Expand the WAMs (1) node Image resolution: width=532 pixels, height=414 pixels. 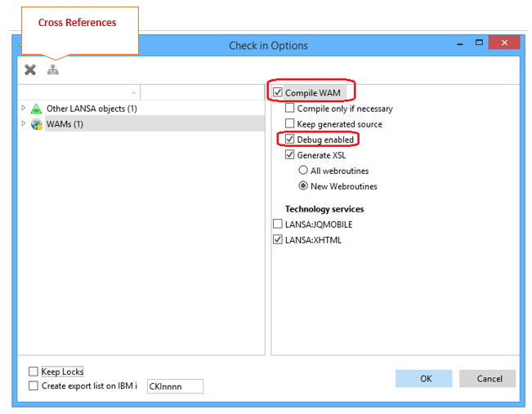tap(24, 123)
